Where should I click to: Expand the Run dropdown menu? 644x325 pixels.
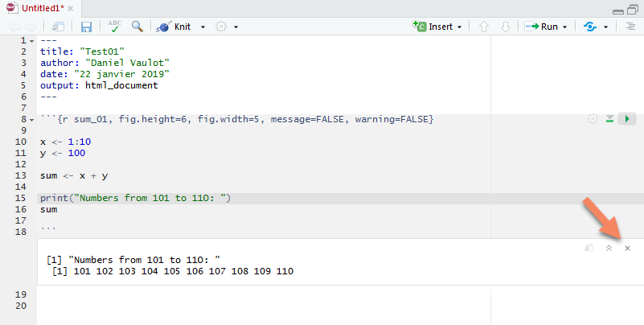click(x=565, y=27)
